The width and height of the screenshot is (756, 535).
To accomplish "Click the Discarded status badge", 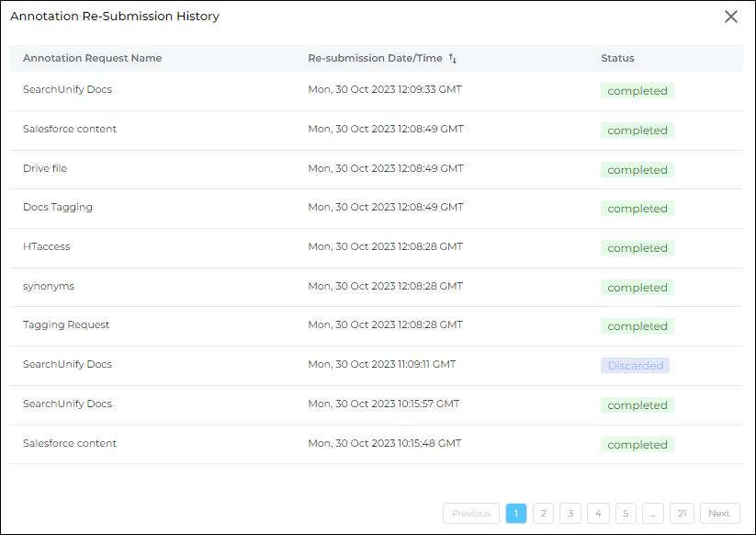I will coord(635,366).
